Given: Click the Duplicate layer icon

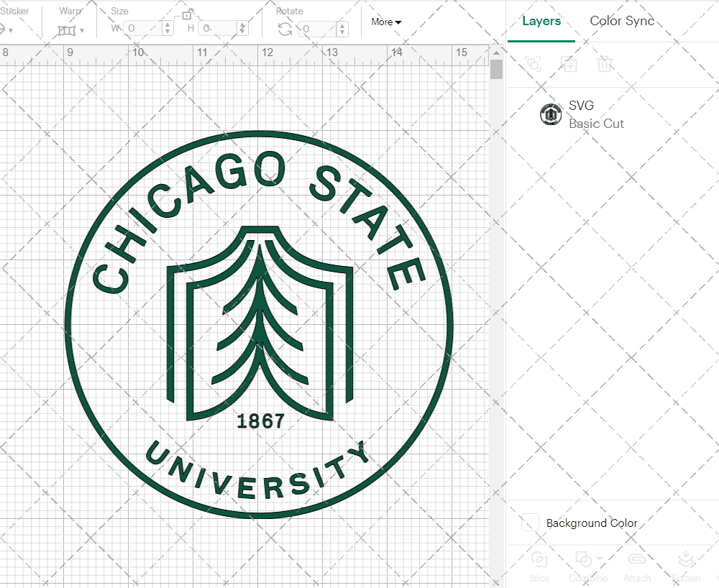Looking at the screenshot, I should (569, 64).
